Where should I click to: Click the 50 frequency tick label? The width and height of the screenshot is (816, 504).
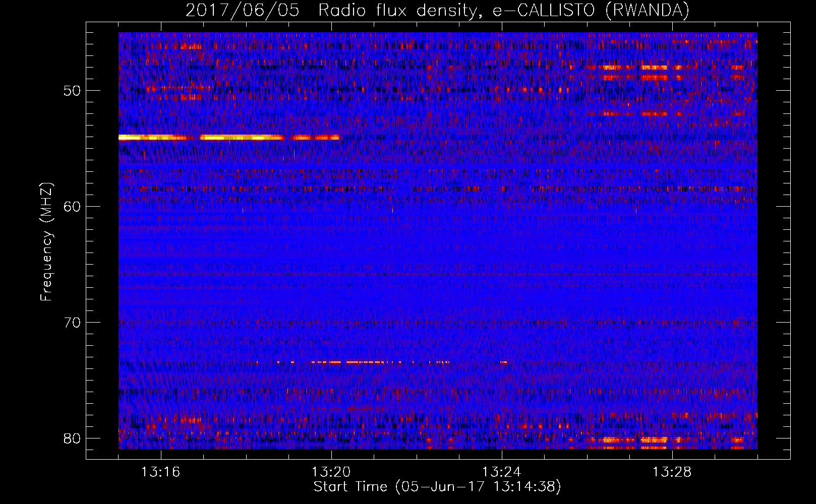[x=72, y=91]
